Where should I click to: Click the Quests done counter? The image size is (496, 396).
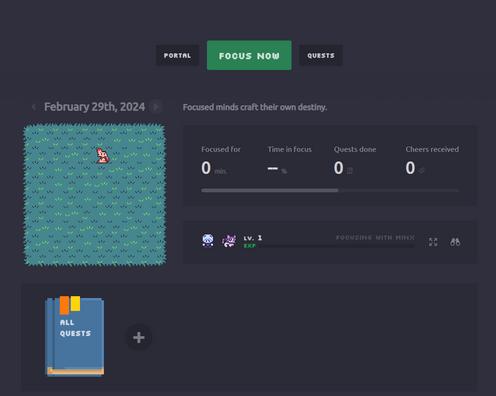tap(355, 161)
